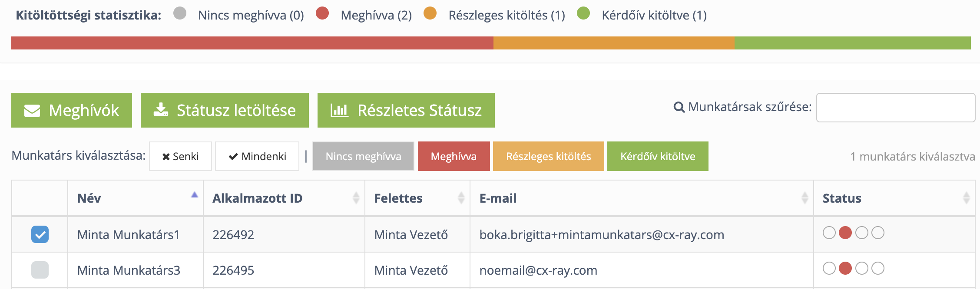Click the X icon on Senki button
Image resolution: width=980 pixels, height=289 pixels.
166,157
